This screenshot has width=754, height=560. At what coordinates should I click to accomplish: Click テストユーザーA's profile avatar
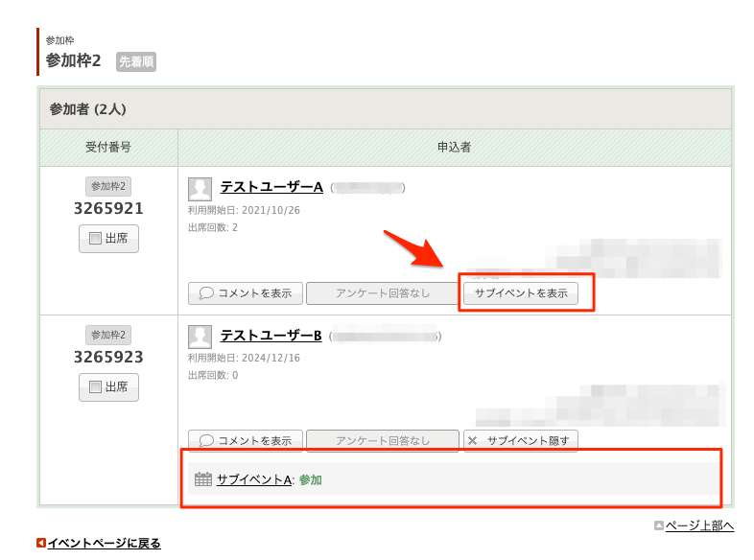[x=200, y=188]
